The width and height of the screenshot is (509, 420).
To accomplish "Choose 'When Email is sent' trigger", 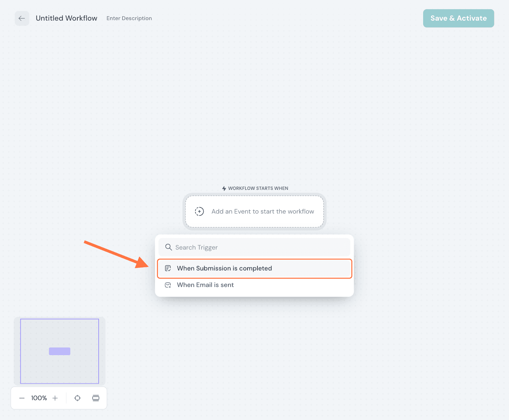I will pos(206,285).
